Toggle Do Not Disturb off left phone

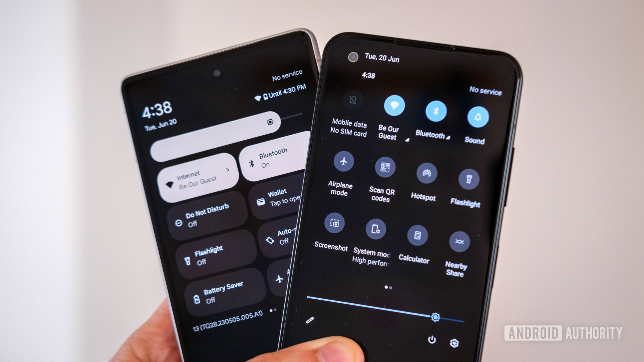tap(190, 219)
